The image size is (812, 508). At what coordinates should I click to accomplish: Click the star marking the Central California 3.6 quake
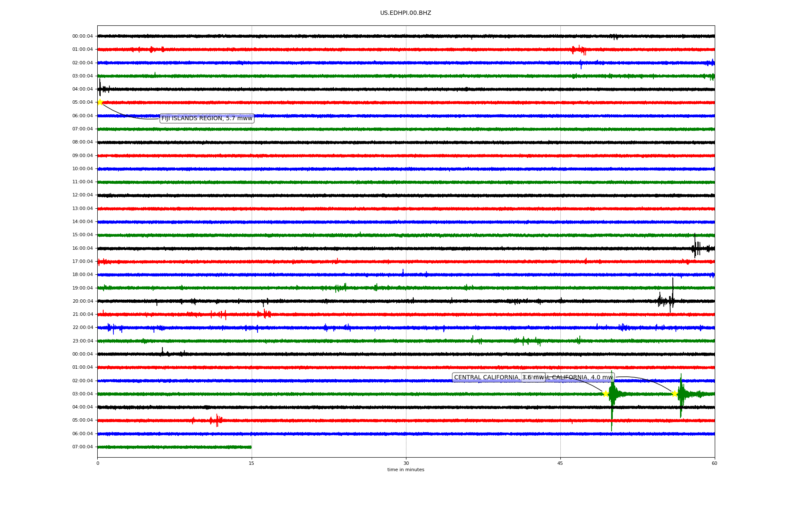click(605, 394)
